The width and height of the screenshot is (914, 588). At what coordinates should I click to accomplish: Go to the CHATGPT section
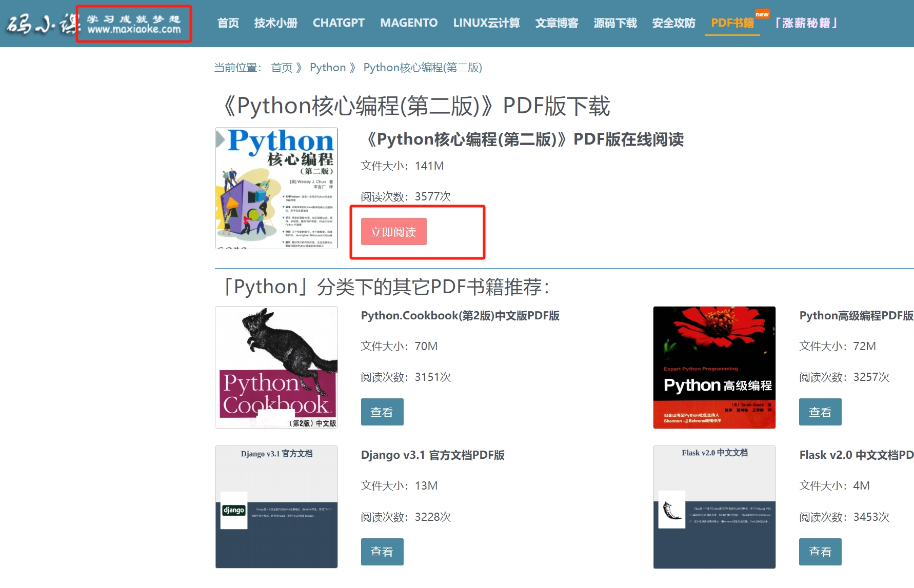coord(339,23)
